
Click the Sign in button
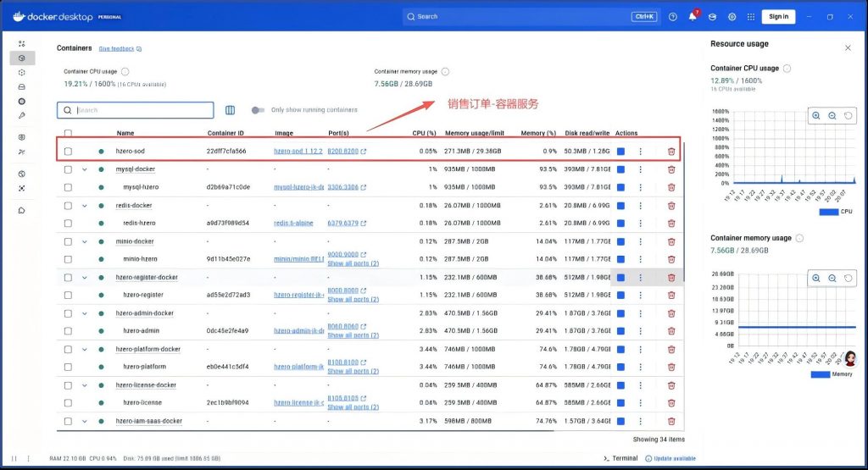click(778, 17)
